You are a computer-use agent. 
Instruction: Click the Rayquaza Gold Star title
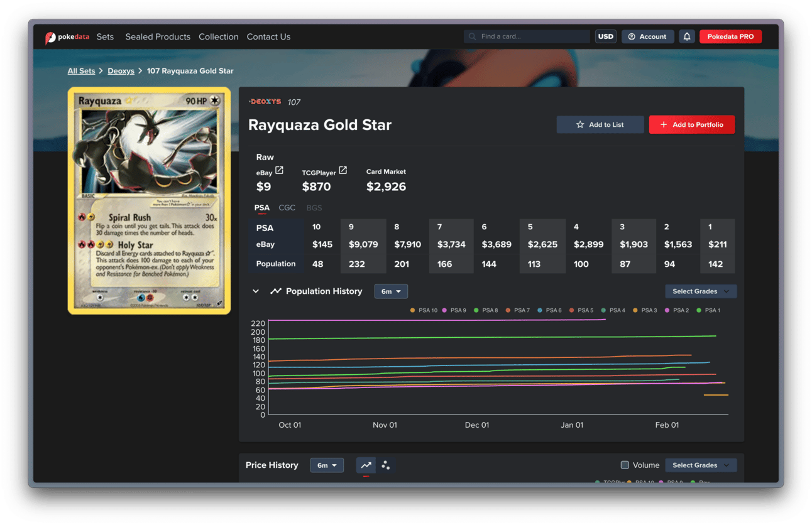pos(320,125)
